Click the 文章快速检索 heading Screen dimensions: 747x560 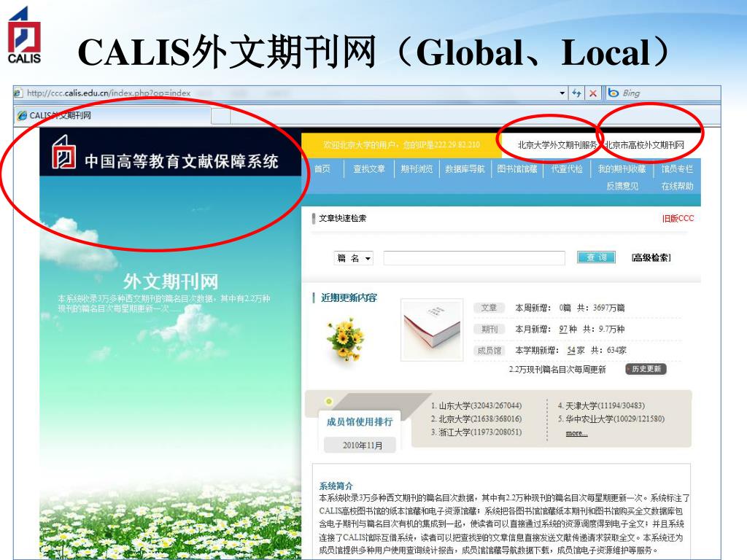(x=343, y=218)
